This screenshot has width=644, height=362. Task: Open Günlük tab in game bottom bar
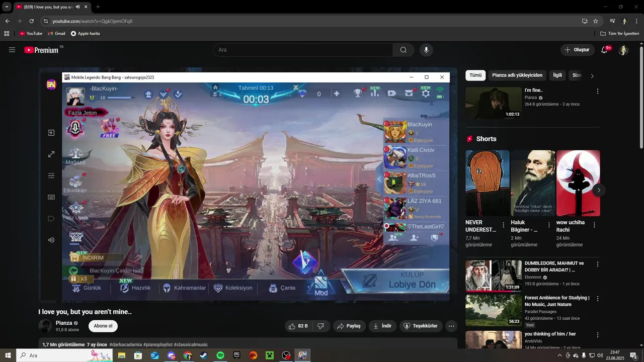pos(86,288)
